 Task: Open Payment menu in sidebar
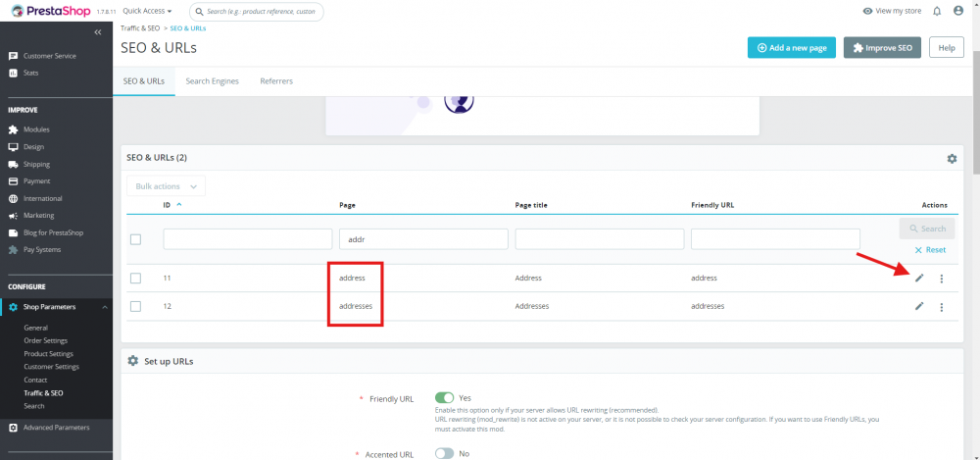[37, 180]
